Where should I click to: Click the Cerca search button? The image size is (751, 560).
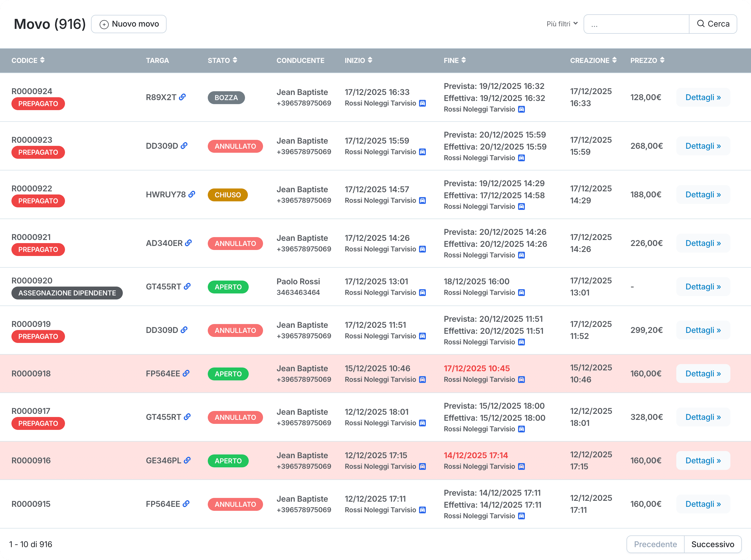coord(713,24)
